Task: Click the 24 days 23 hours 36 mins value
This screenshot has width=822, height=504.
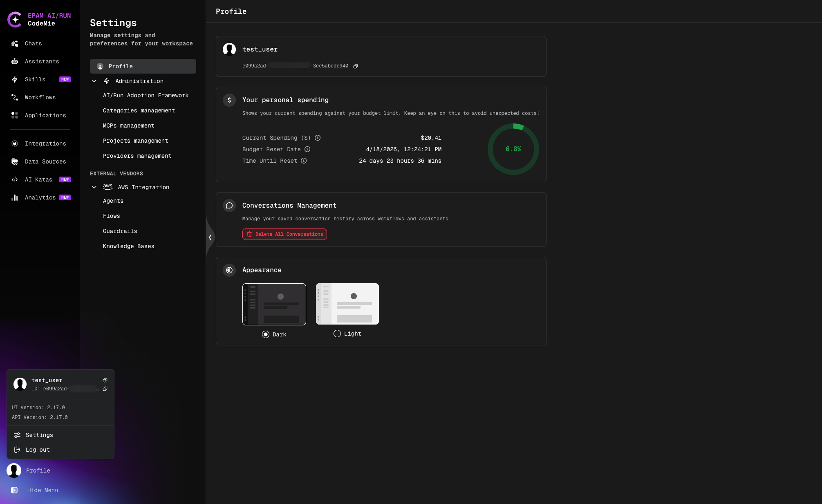Action: [400, 161]
